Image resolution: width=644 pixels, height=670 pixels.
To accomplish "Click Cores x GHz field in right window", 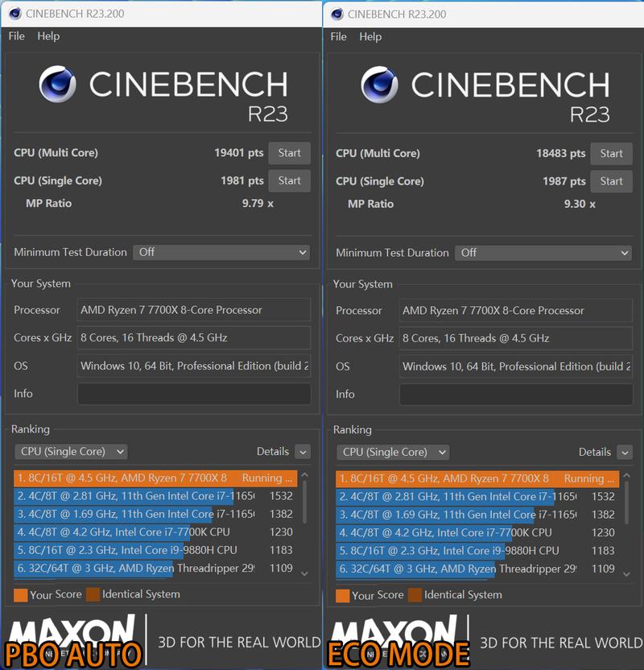I will click(516, 338).
